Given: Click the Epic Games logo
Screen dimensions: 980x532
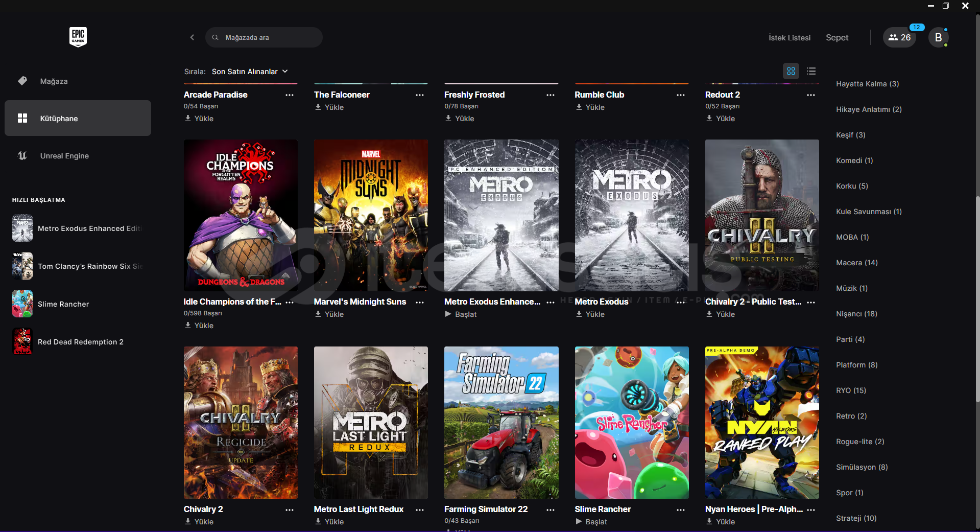Looking at the screenshot, I should (78, 37).
